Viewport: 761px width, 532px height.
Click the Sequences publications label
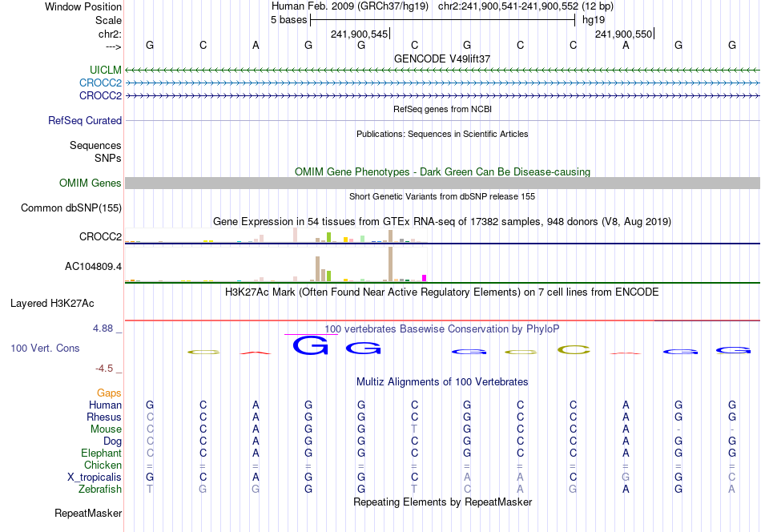coord(95,145)
